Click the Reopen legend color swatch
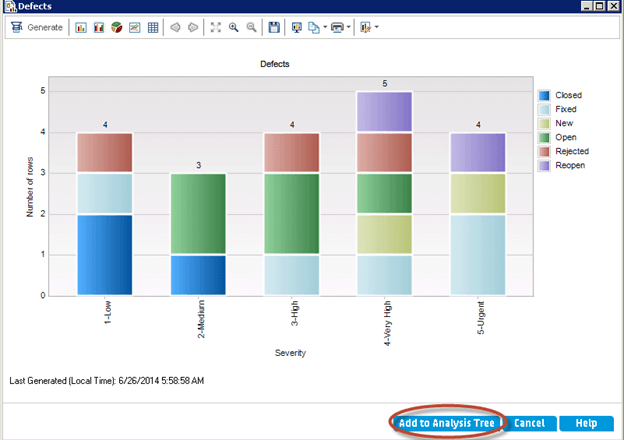The image size is (624, 440). pos(544,166)
